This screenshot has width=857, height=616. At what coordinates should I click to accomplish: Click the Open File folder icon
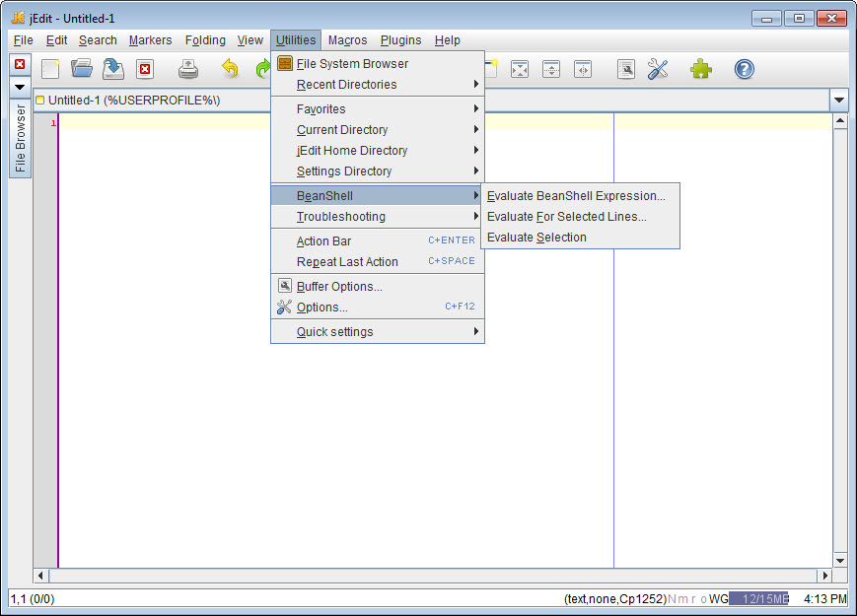click(82, 69)
